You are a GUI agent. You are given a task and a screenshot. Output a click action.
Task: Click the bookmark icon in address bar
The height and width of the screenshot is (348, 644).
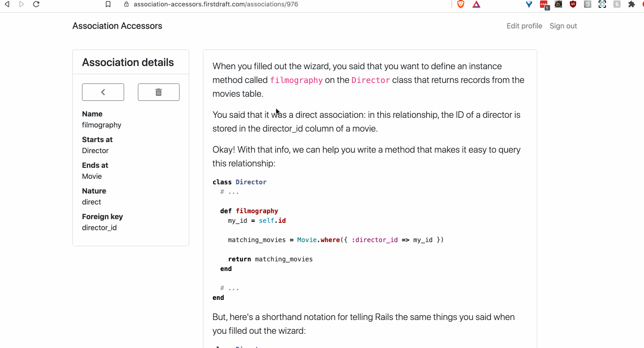click(108, 4)
